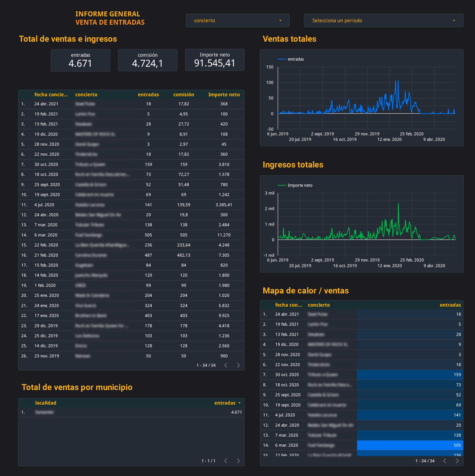Toggle sort arrow beside entradas in municipio table
This screenshot has height=476, width=475.
pos(239,403)
